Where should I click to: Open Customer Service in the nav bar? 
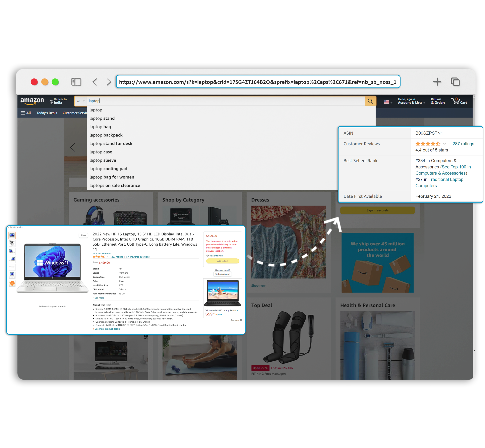75,113
